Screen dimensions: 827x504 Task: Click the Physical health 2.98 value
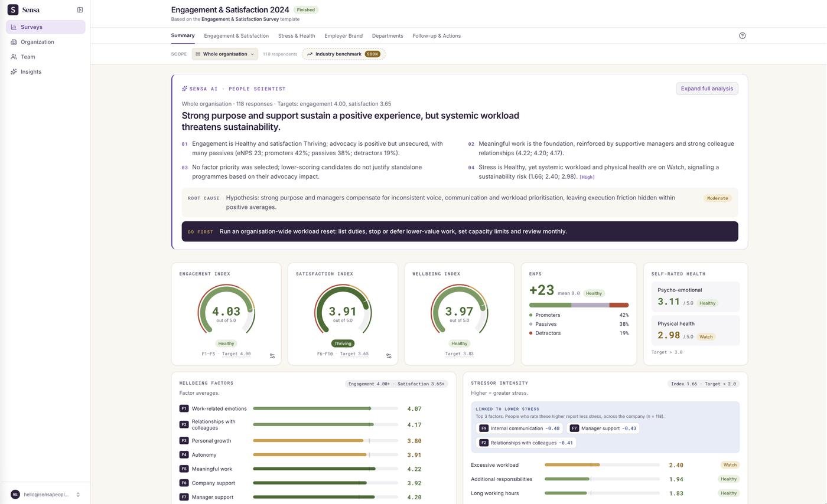(x=669, y=335)
